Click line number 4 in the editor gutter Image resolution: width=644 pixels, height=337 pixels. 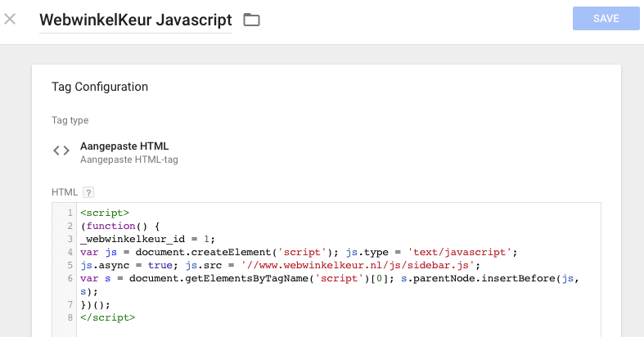click(70, 252)
